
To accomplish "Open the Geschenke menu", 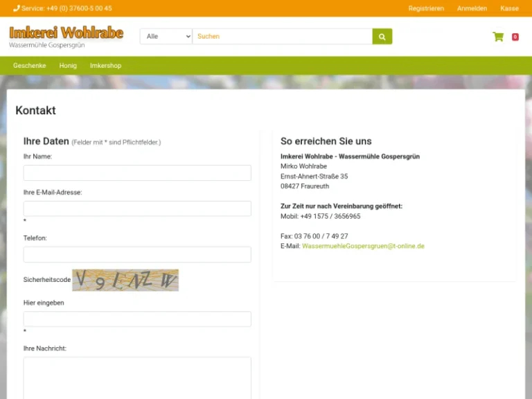I will point(30,66).
